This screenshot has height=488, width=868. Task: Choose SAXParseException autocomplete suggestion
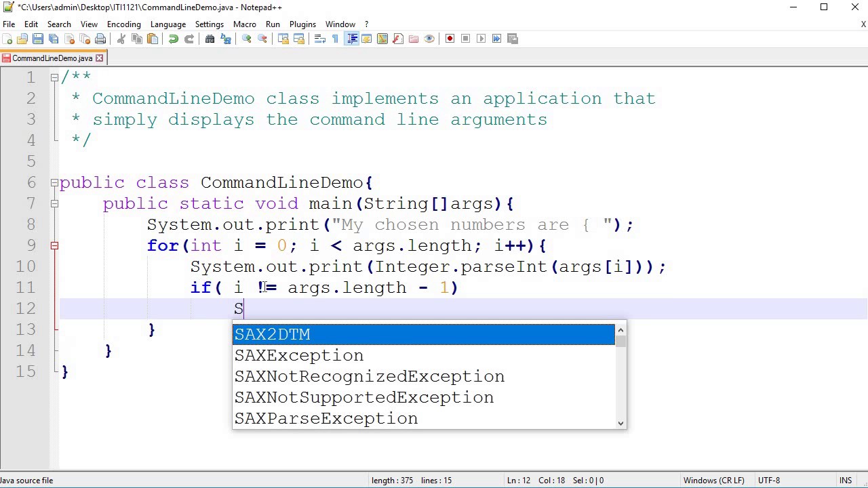click(x=424, y=418)
